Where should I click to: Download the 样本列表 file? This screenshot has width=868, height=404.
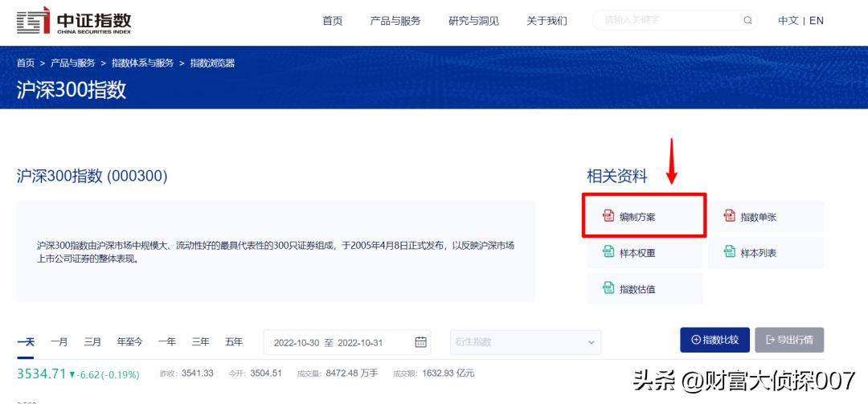point(766,253)
